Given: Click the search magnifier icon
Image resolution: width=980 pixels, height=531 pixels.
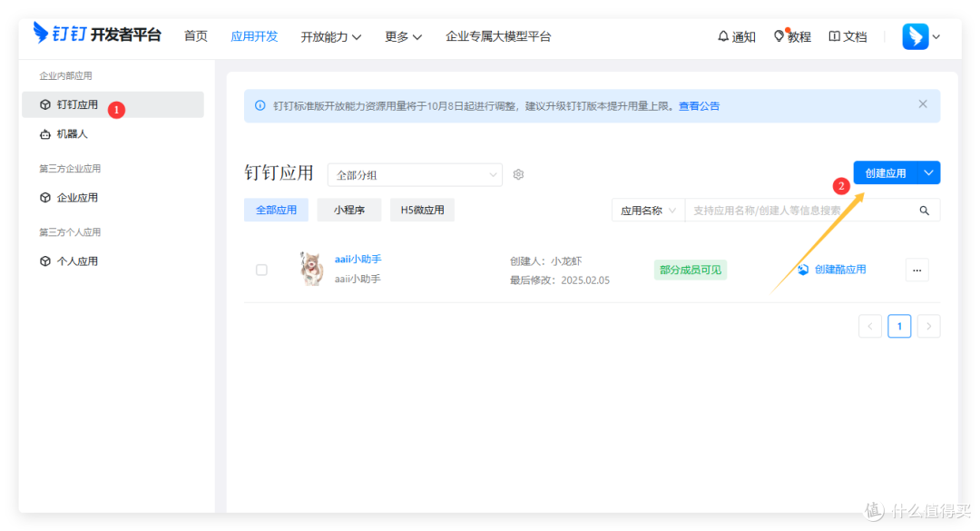Looking at the screenshot, I should [x=925, y=211].
